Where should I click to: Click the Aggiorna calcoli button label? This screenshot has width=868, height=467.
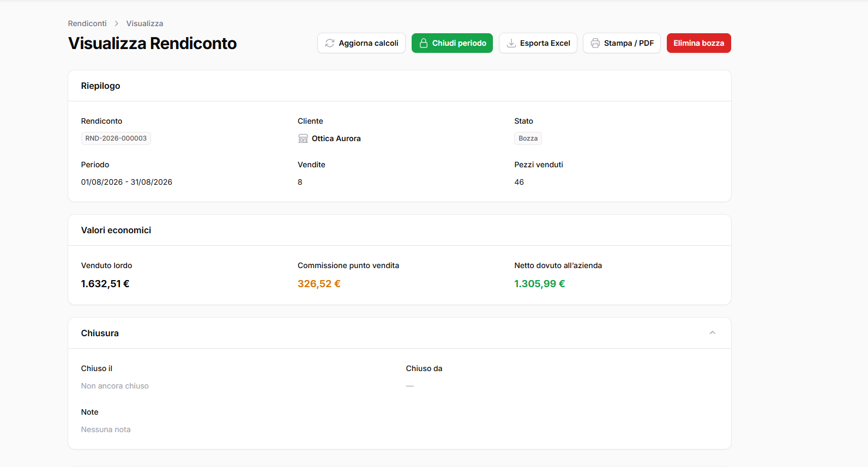[x=369, y=43]
